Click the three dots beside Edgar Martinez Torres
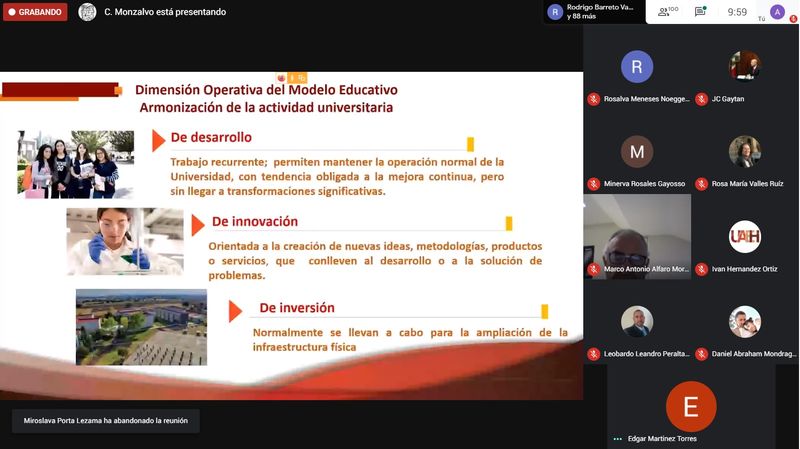The height and width of the screenshot is (449, 800). point(617,439)
